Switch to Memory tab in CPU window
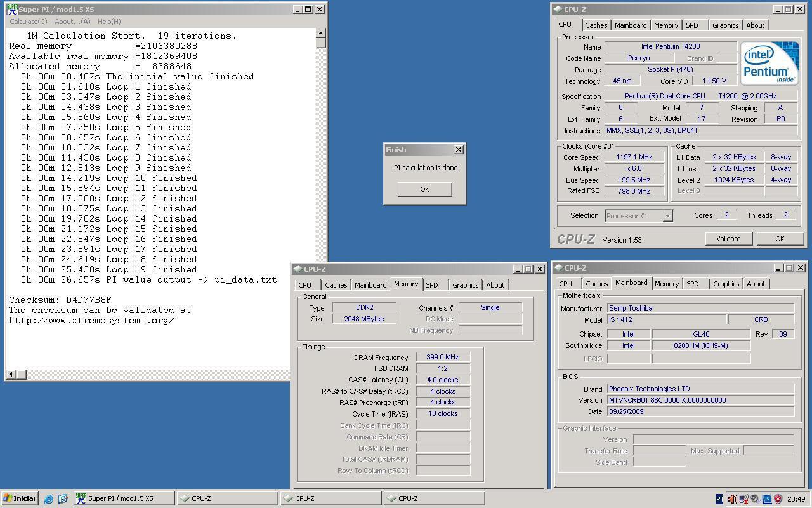This screenshot has height=508, width=812. [x=665, y=25]
